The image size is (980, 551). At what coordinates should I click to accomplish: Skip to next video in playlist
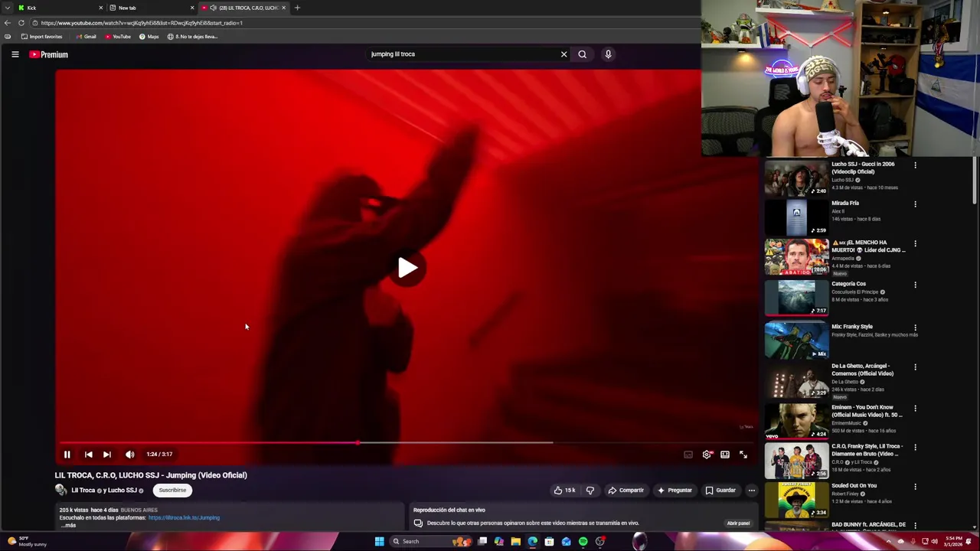[x=107, y=455]
